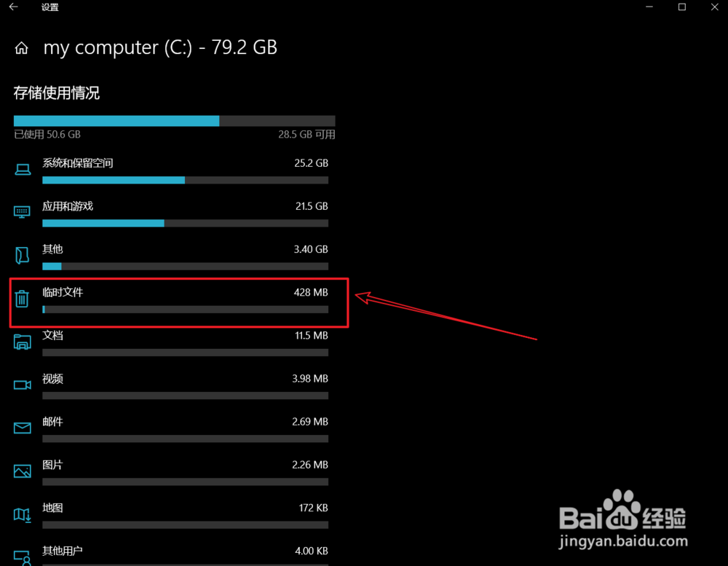Click the map icon for 地图
Viewport: 728px width, 566px height.
click(x=23, y=514)
